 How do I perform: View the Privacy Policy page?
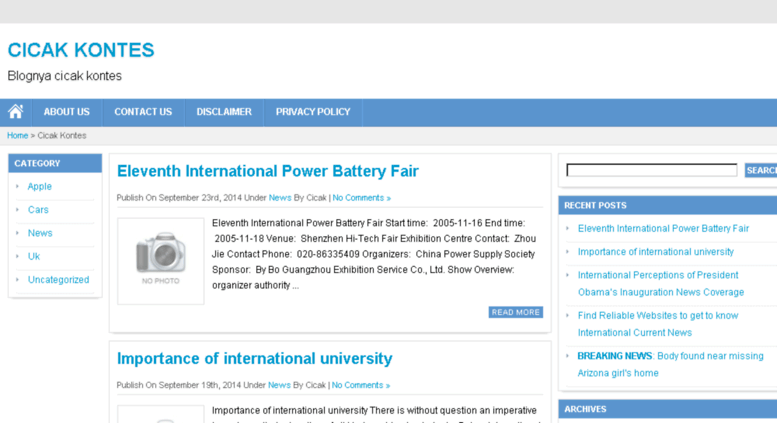coord(313,112)
